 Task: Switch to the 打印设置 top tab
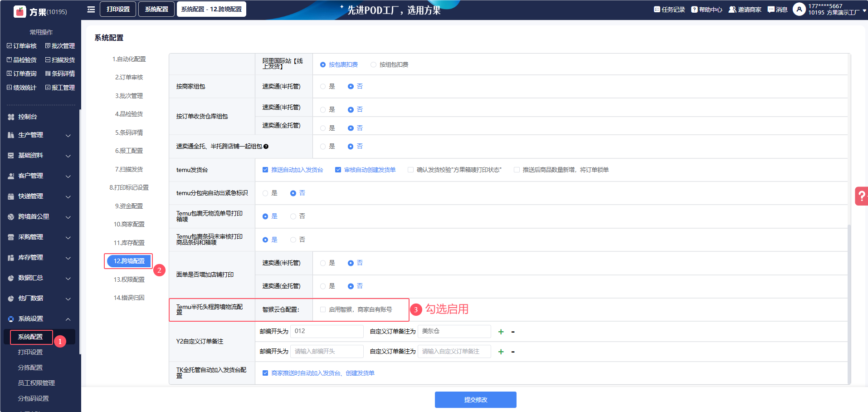pyautogui.click(x=118, y=9)
